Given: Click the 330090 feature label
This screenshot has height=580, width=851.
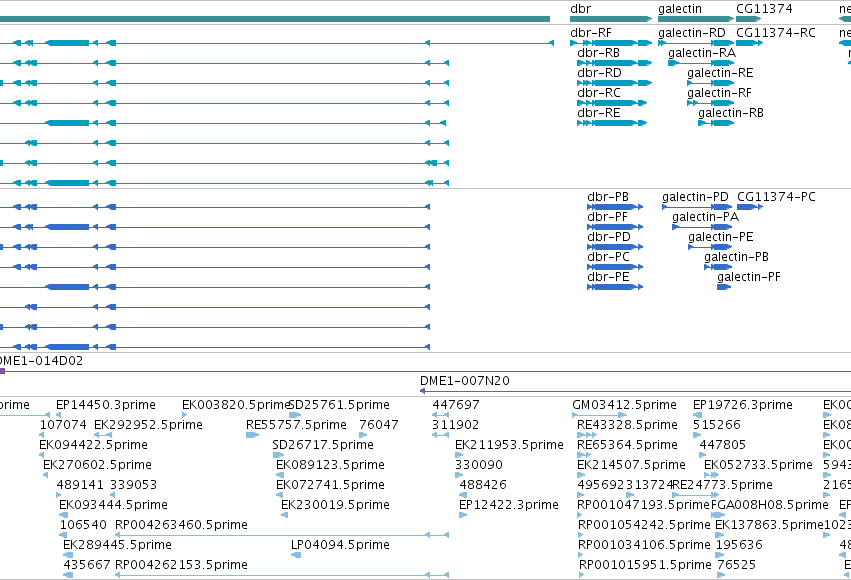Looking at the screenshot, I should 479,466.
